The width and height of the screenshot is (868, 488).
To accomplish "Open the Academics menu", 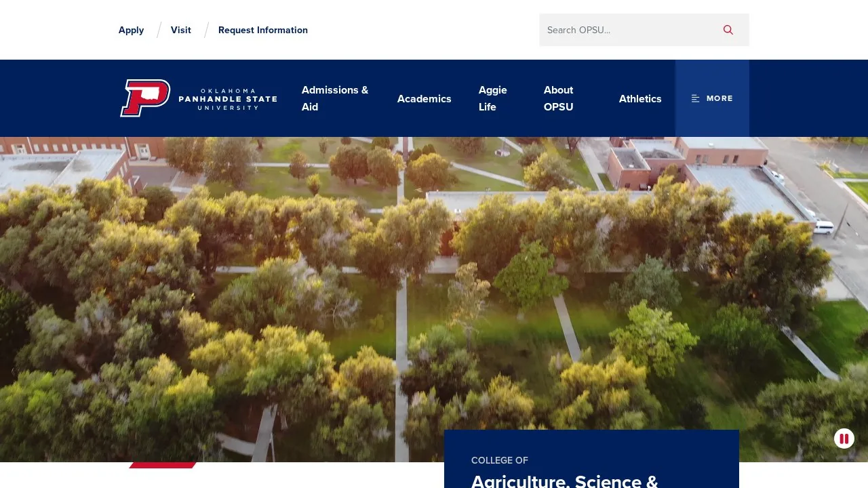I will [x=425, y=99].
